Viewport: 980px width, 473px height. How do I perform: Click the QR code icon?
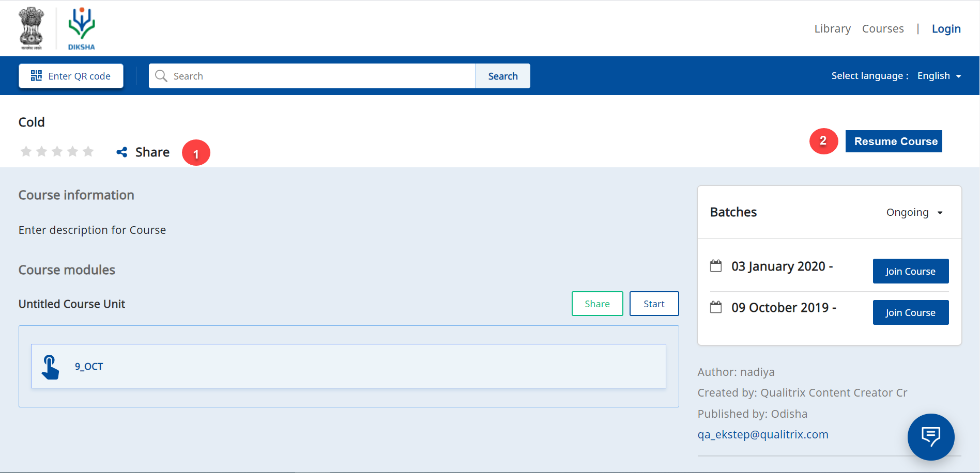tap(36, 76)
